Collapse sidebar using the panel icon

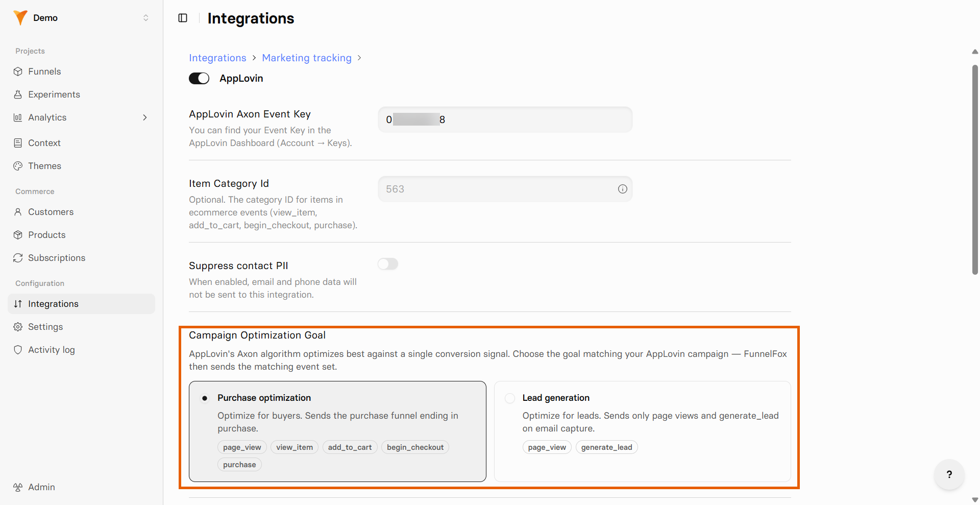click(183, 18)
